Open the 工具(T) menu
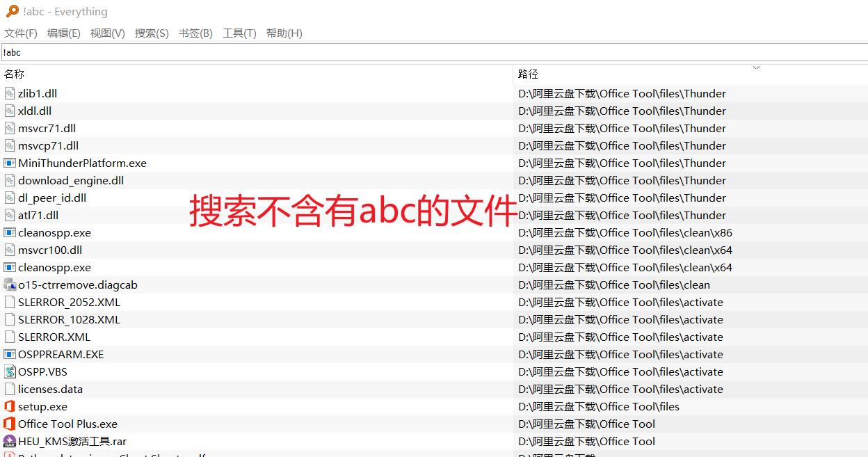 (x=239, y=33)
